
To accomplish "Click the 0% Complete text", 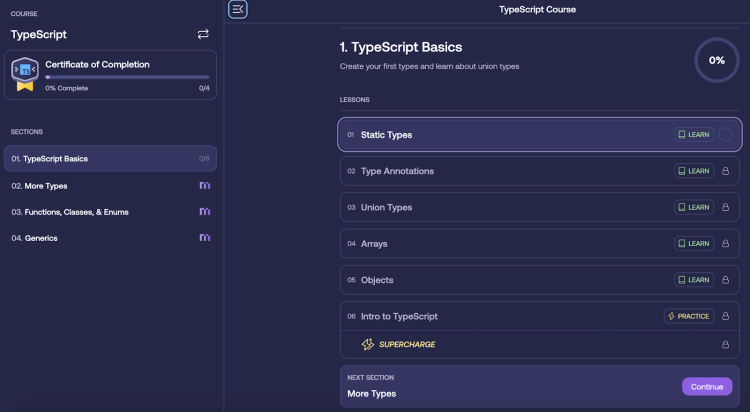I will (66, 88).
